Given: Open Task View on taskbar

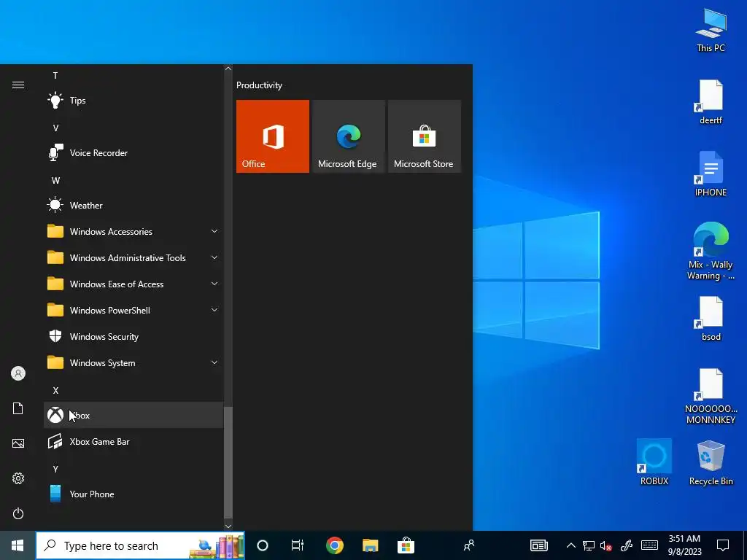Looking at the screenshot, I should coord(298,545).
